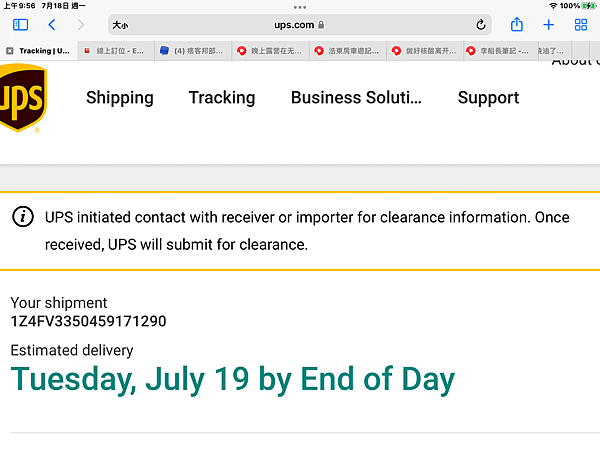Go back with the back arrow
600x450 pixels.
(x=52, y=24)
